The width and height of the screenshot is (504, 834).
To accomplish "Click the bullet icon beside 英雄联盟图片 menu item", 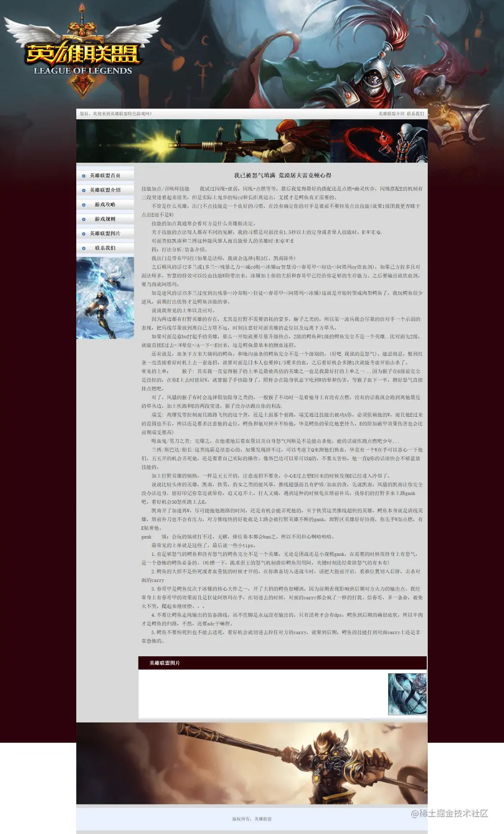I will tap(84, 234).
